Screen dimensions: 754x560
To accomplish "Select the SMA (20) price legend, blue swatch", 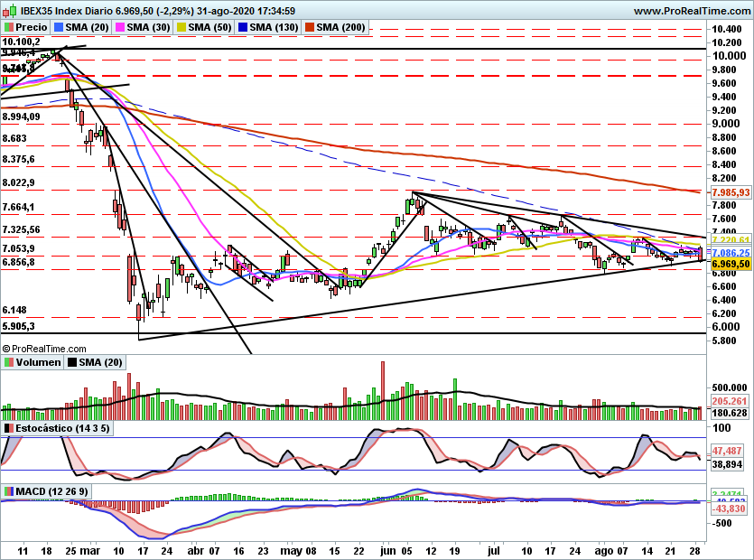I will (x=81, y=27).
